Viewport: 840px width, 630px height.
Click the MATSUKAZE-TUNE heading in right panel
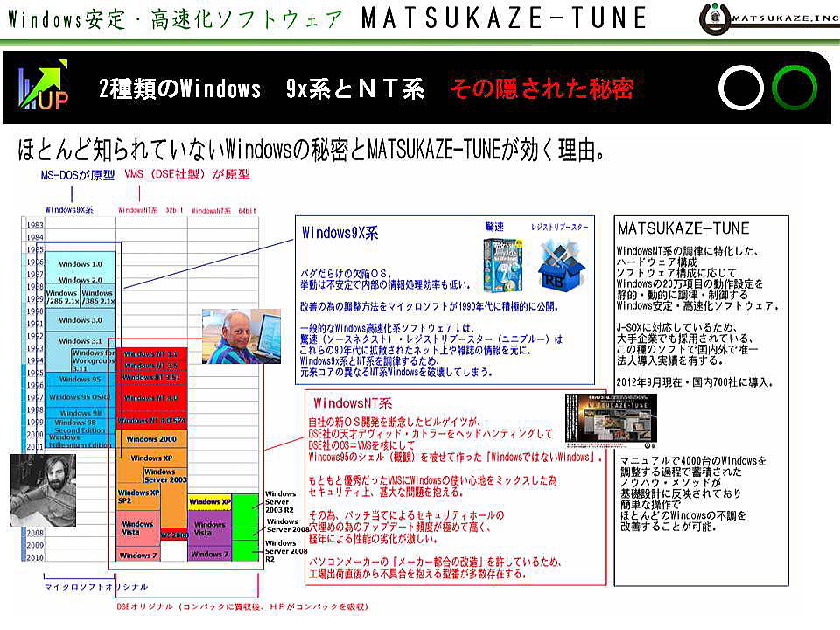click(683, 228)
